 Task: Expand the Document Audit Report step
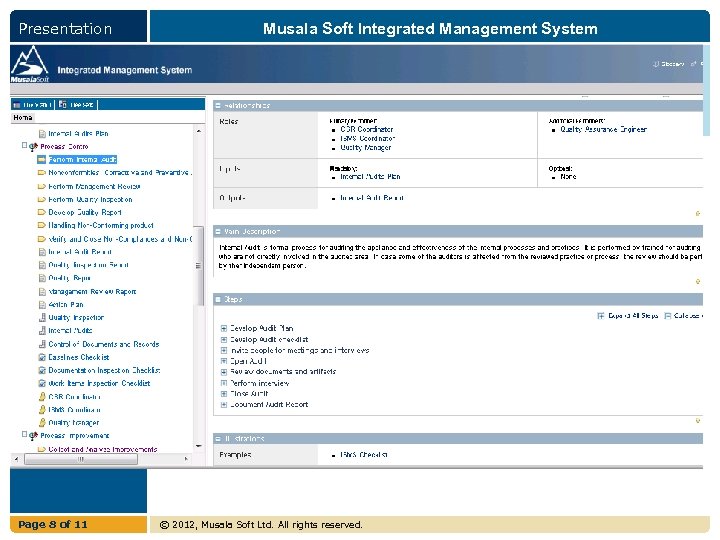click(x=224, y=405)
